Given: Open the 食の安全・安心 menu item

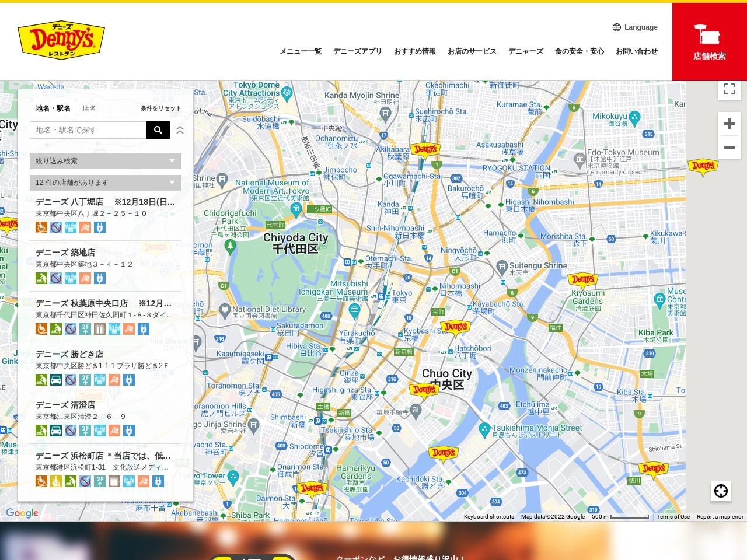Looking at the screenshot, I should pyautogui.click(x=580, y=51).
